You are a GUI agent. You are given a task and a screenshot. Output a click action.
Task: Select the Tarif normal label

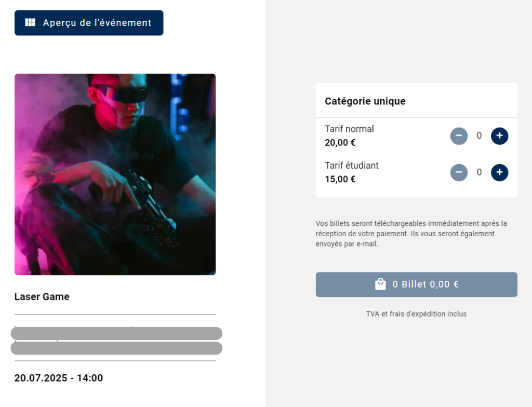[x=349, y=129]
